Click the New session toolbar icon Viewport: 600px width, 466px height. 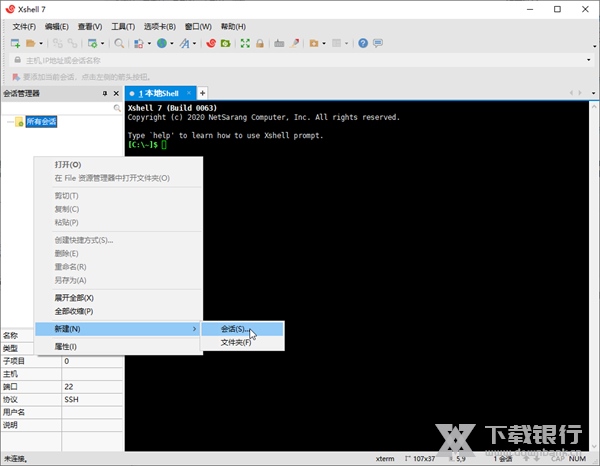pos(15,43)
